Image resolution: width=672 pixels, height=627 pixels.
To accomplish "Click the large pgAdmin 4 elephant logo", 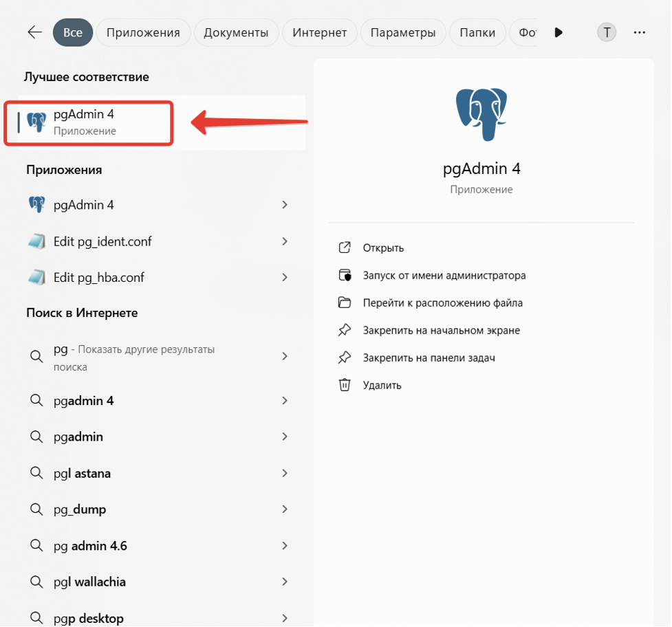I will click(x=481, y=114).
